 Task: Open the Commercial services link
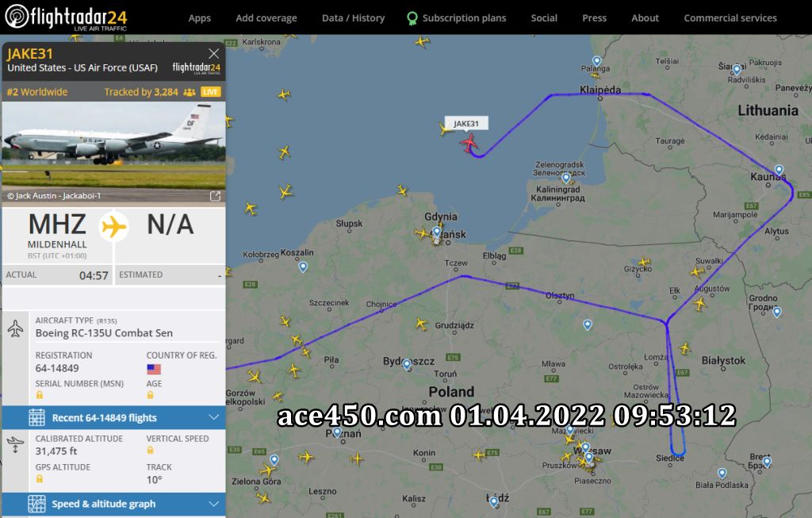click(x=730, y=18)
